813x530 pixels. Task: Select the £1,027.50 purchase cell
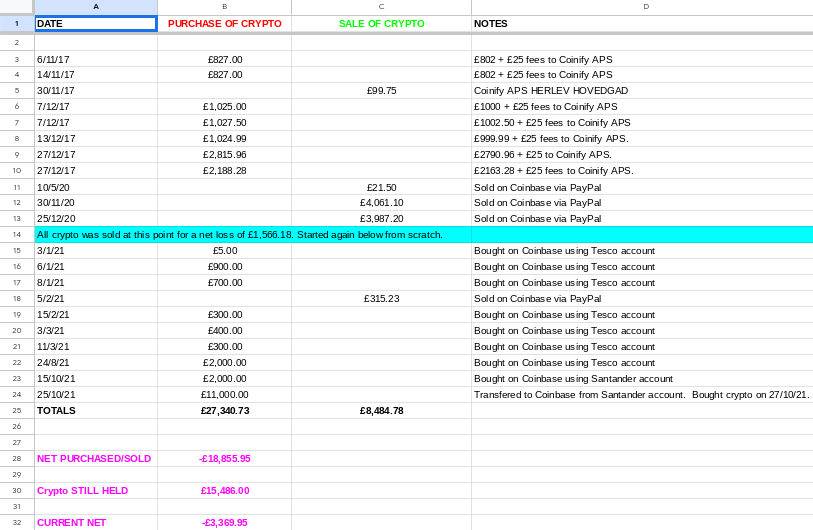coord(225,122)
